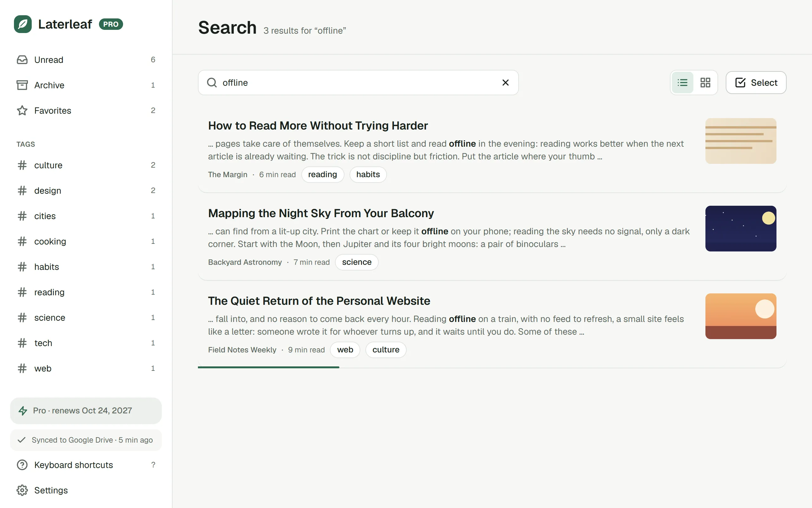812x508 pixels.
Task: Click the green reading progress bar
Action: pyautogui.click(x=268, y=367)
